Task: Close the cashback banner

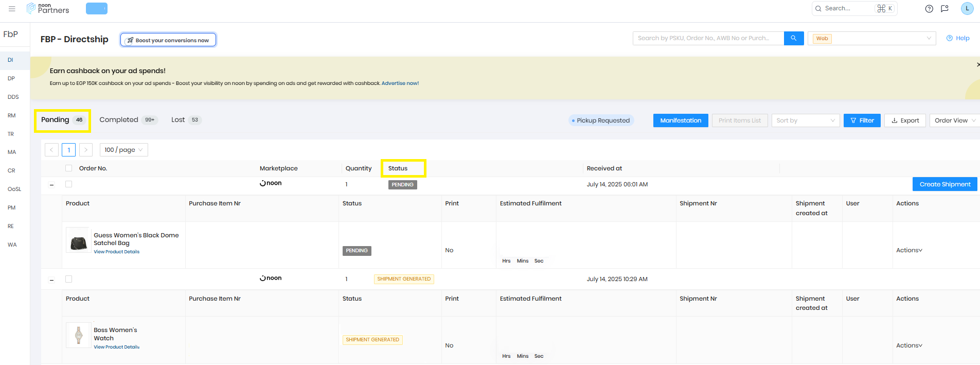Action: (977, 64)
